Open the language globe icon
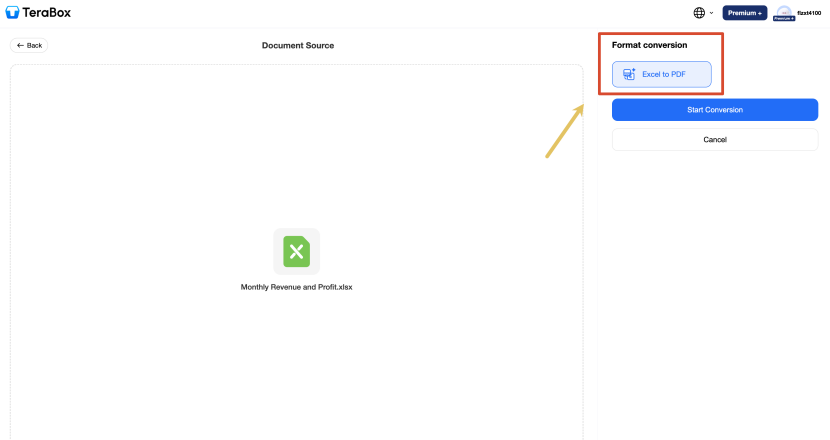Image resolution: width=830 pixels, height=440 pixels. pyautogui.click(x=699, y=13)
